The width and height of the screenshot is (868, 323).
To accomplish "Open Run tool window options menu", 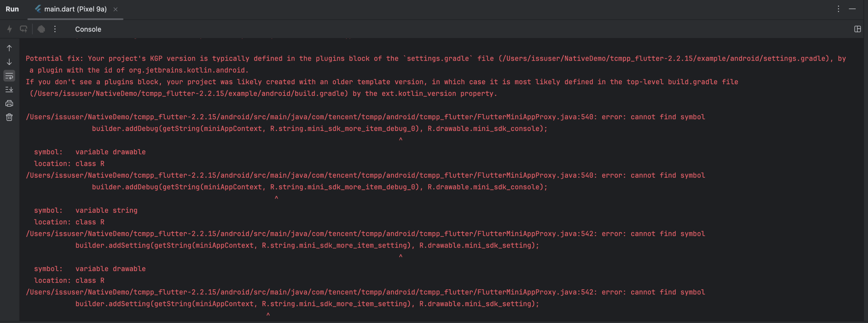I will (838, 9).
